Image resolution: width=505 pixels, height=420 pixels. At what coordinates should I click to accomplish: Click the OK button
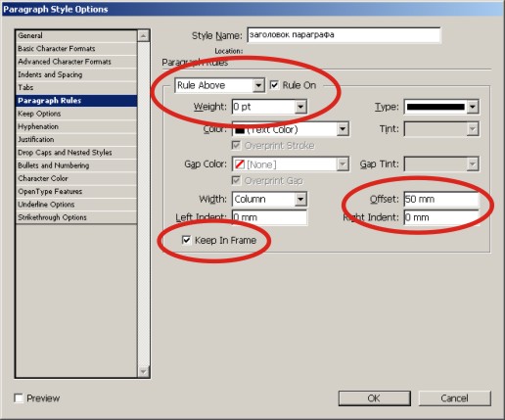click(x=374, y=398)
